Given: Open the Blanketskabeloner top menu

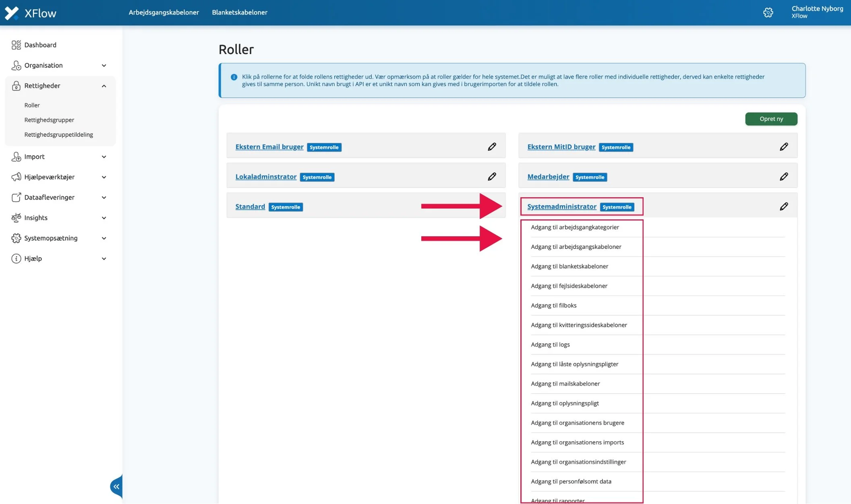Looking at the screenshot, I should tap(239, 12).
